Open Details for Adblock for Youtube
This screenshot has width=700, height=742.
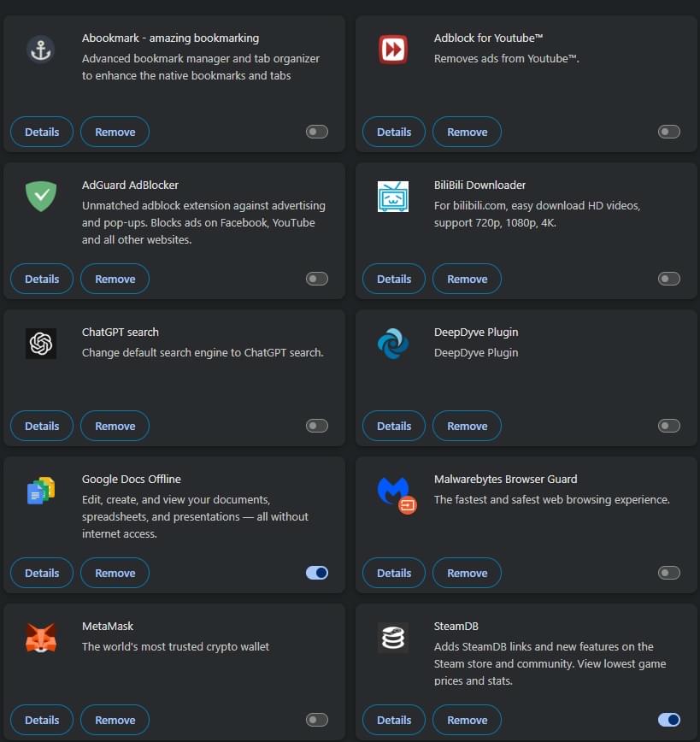click(x=394, y=132)
